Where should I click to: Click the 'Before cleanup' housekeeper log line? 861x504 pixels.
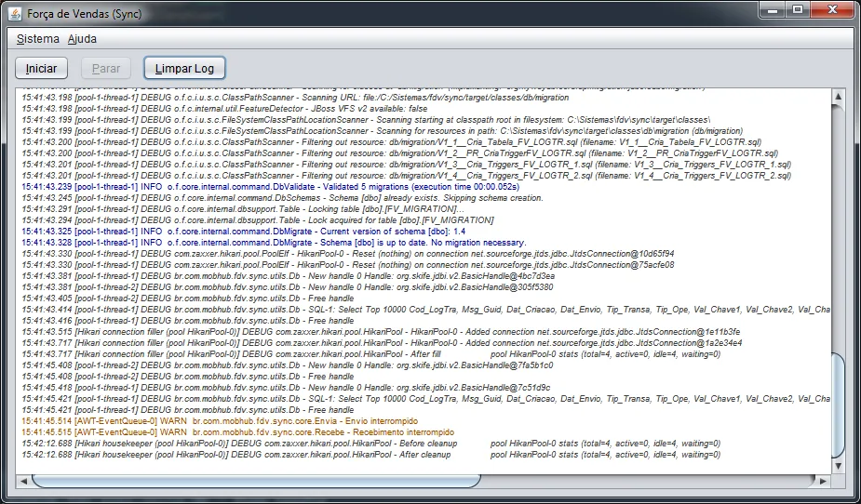pos(371,444)
